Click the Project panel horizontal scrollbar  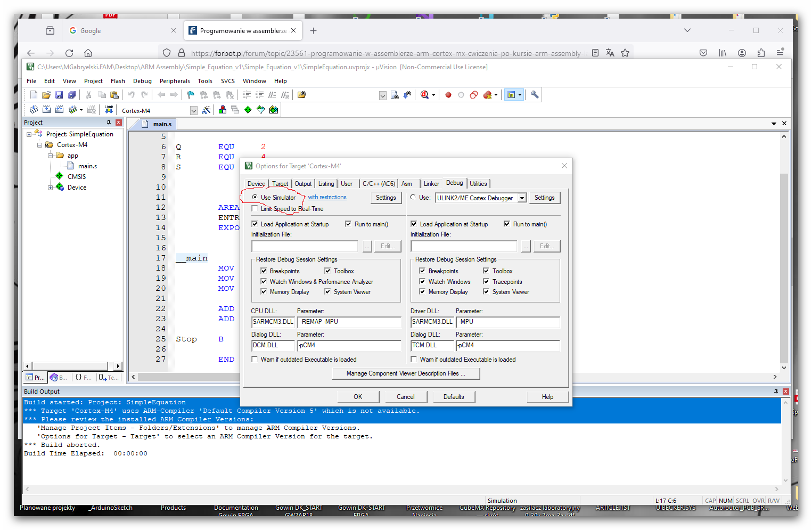[x=72, y=366]
